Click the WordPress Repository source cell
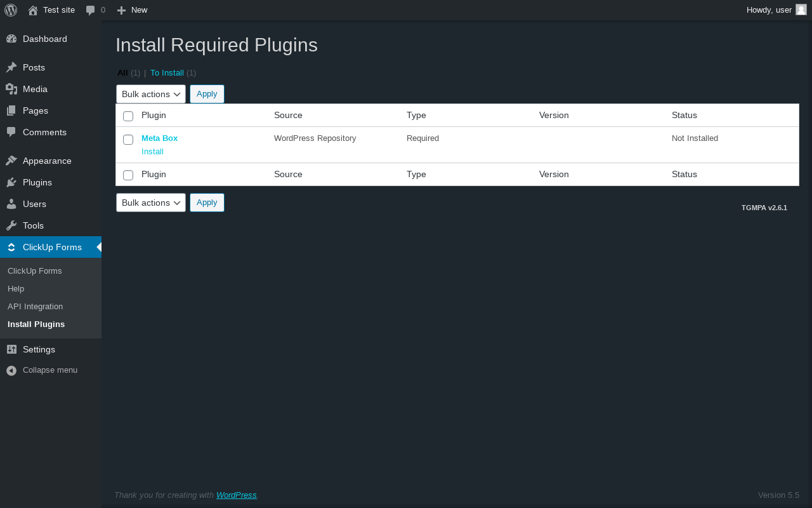 tap(315, 138)
